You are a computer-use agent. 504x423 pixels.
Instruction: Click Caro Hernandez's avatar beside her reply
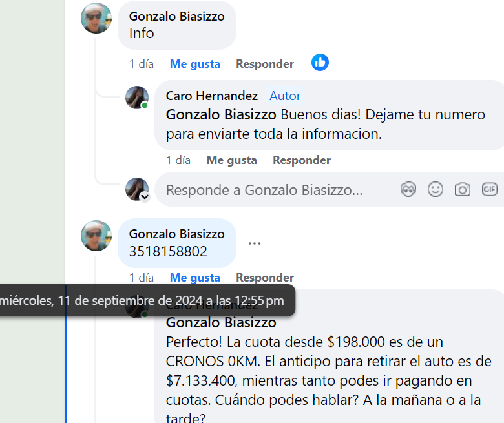pyautogui.click(x=136, y=98)
